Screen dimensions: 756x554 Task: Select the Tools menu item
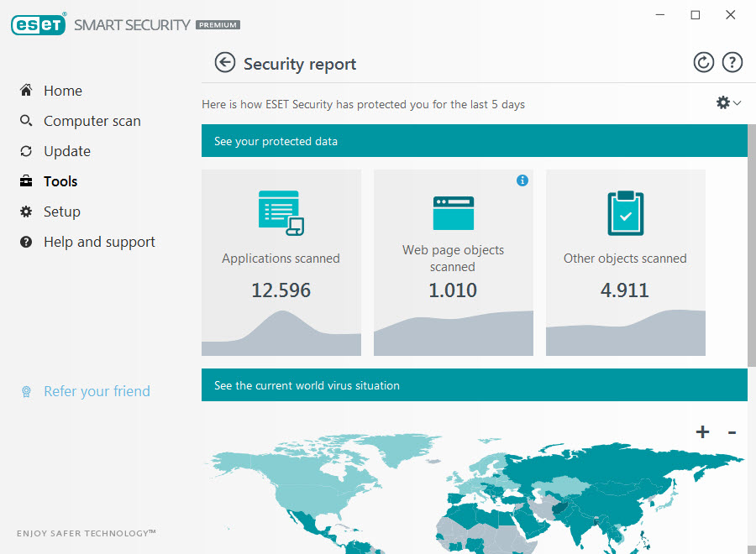coord(60,181)
